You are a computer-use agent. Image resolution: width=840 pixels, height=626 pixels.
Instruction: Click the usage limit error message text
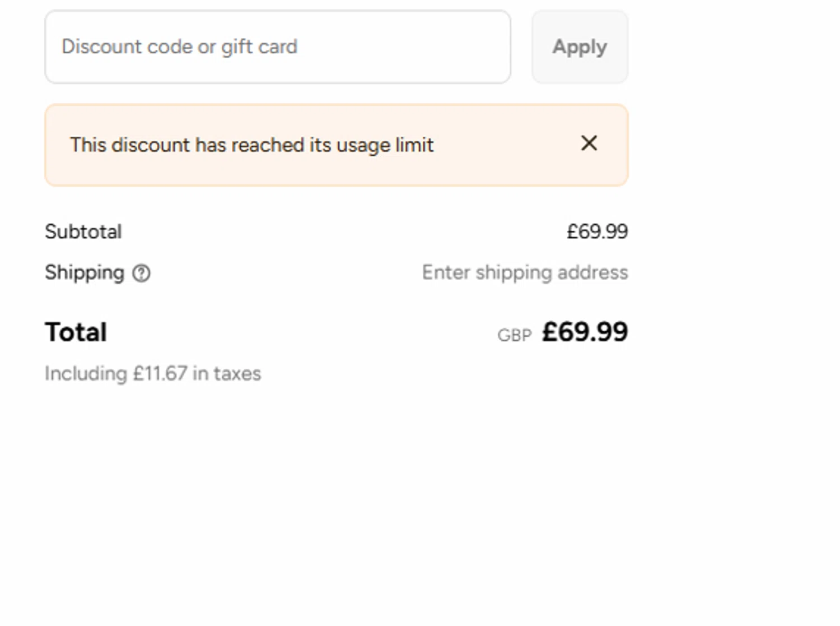pos(251,145)
